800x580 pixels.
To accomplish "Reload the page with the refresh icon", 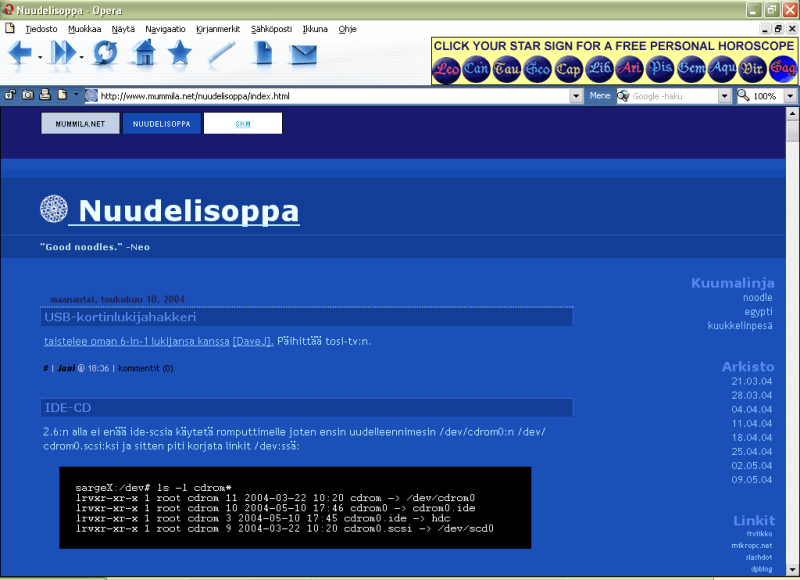I will click(x=104, y=55).
